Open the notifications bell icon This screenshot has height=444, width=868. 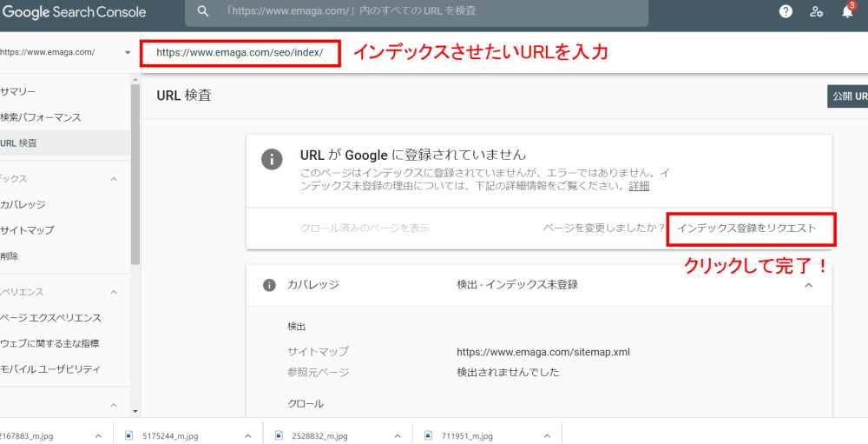point(847,12)
